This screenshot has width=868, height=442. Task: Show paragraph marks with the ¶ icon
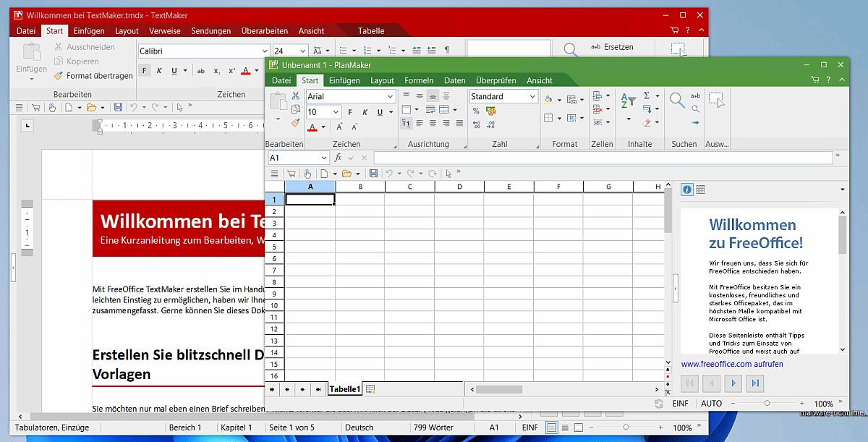coord(448,50)
